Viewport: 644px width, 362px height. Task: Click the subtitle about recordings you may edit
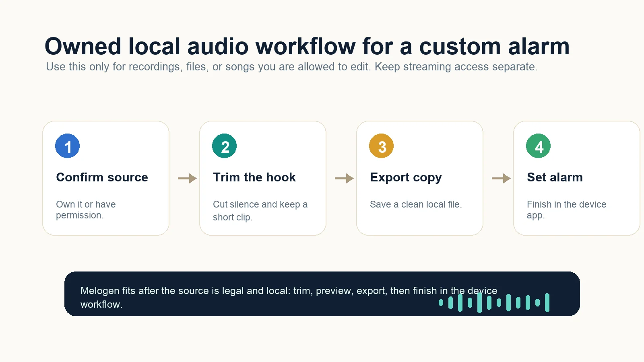[x=291, y=67]
